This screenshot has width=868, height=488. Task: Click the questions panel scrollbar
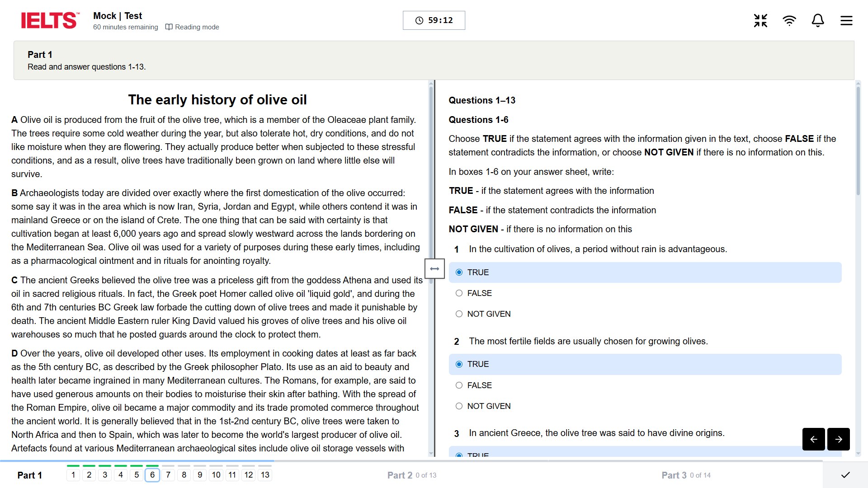(x=858, y=141)
